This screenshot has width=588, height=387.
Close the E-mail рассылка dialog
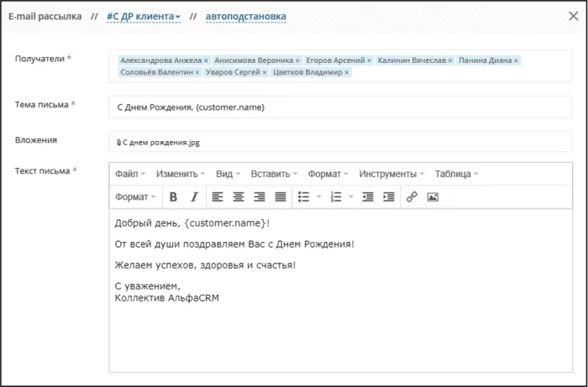574,16
